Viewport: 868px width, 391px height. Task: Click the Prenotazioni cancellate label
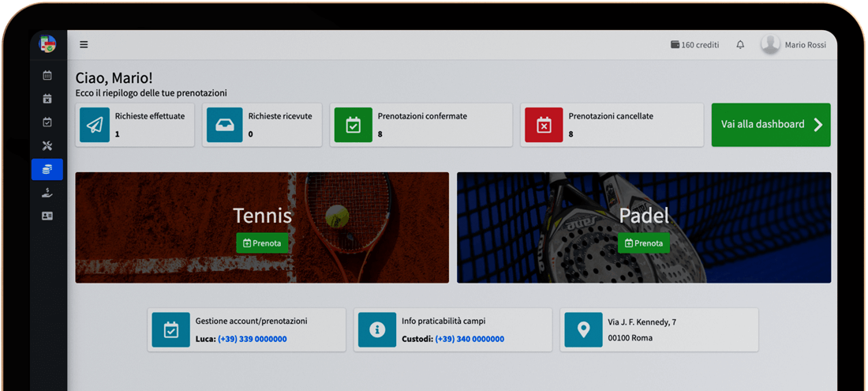pos(611,116)
